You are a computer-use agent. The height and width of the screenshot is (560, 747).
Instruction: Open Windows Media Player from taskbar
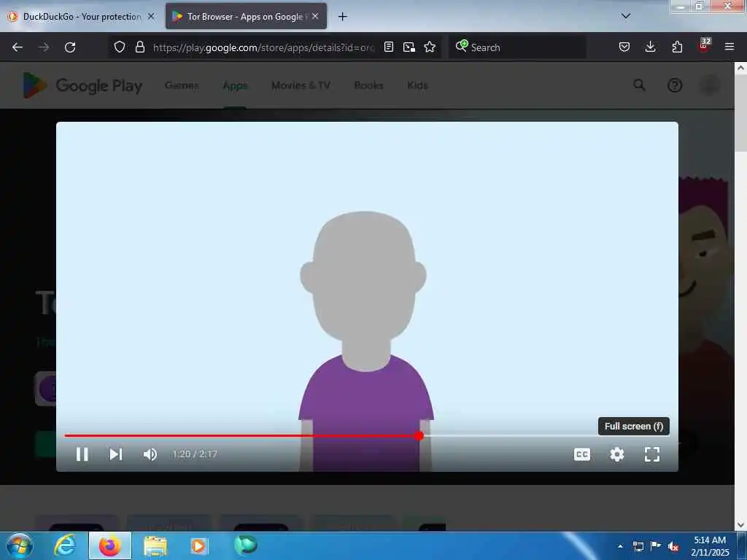click(198, 545)
